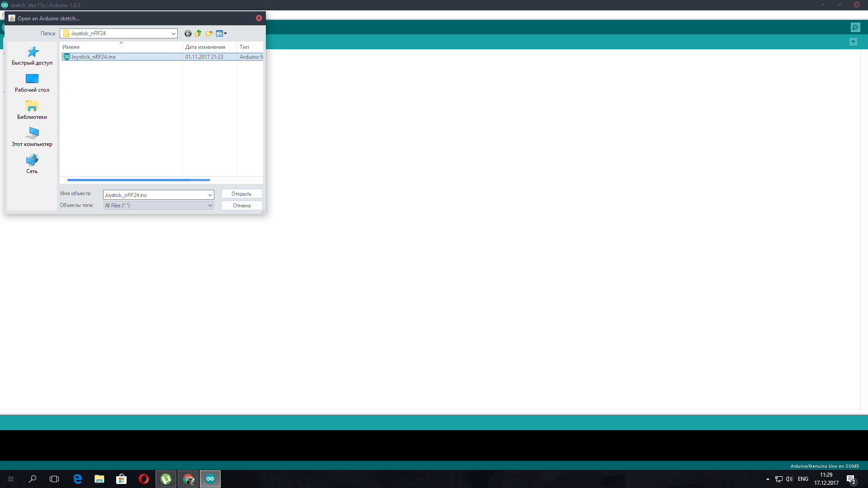Open This PC (Этот компьютер) location
868x488 pixels.
[x=32, y=137]
